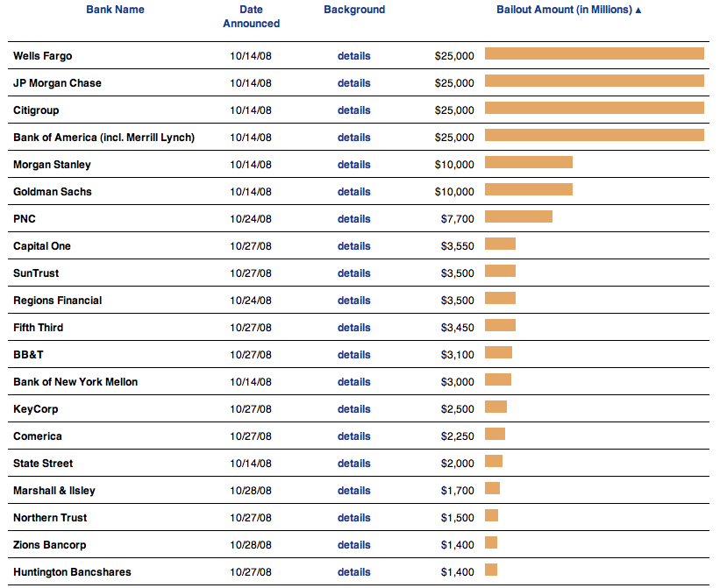
Task: View Bank of New York Mellon details
Action: coord(354,381)
